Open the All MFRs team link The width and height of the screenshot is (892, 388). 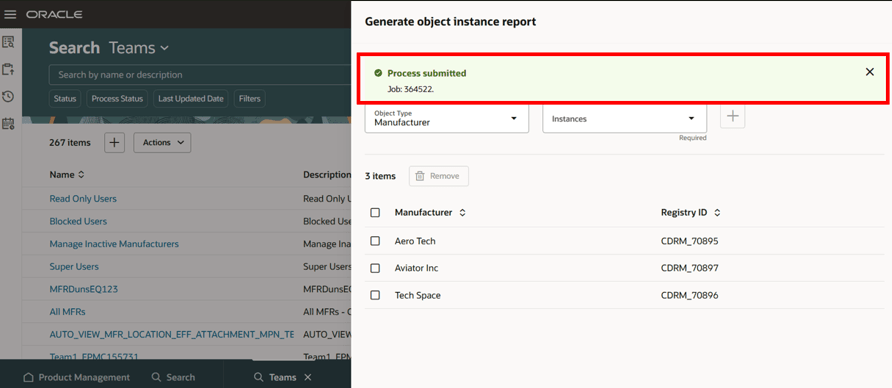point(68,312)
